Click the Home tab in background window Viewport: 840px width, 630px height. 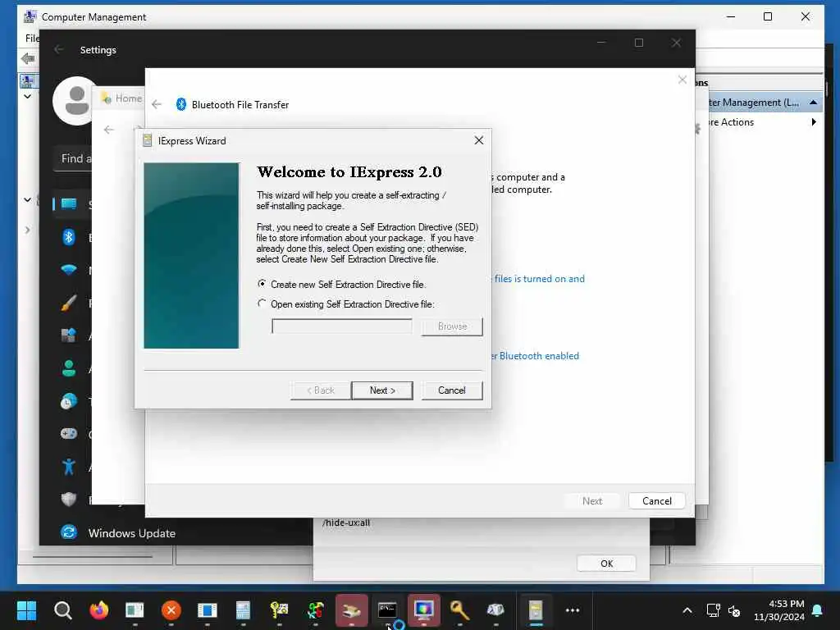point(122,98)
